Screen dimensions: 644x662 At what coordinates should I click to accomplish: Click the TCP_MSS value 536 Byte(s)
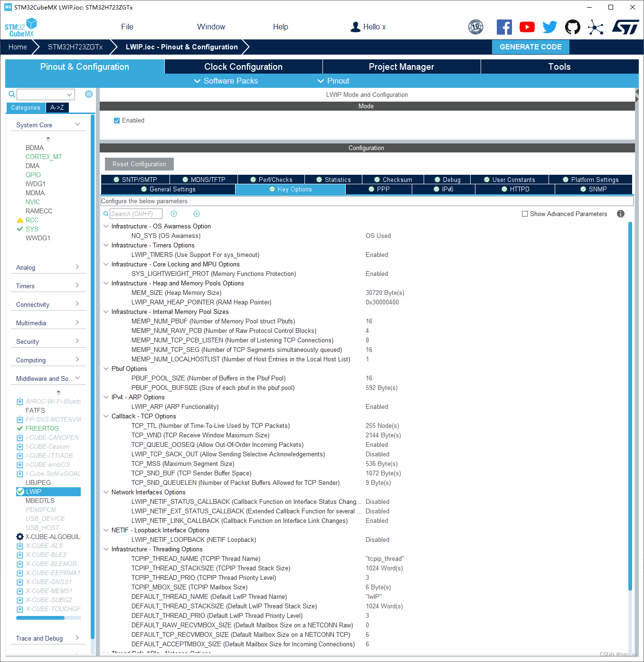(x=382, y=464)
